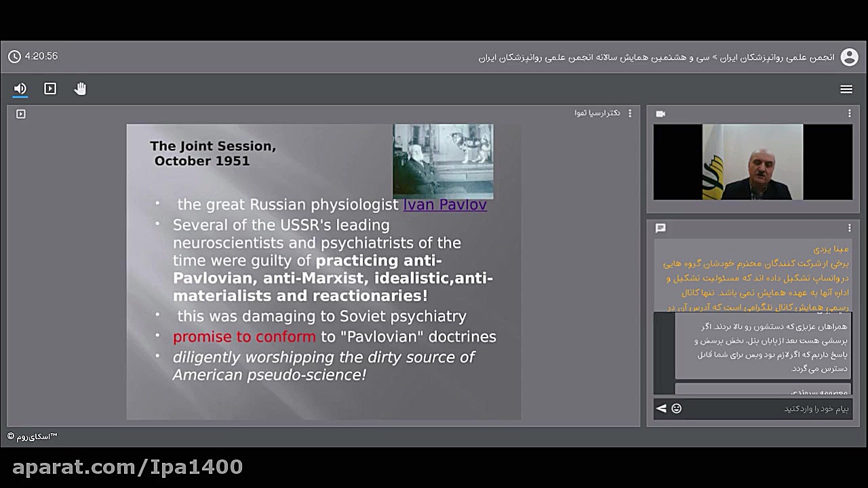Image resolution: width=868 pixels, height=488 pixels.
Task: Click the clock icon beside the session timer
Action: [x=14, y=57]
